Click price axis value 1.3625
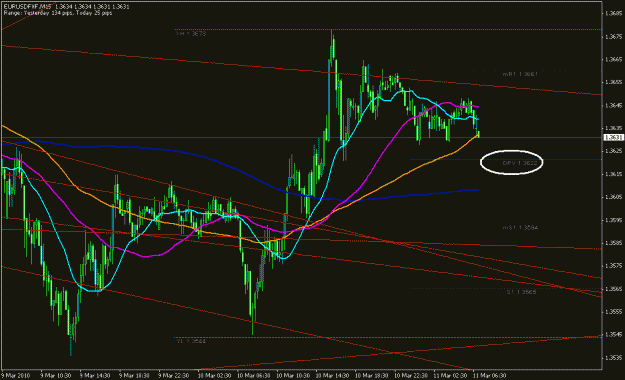Screen dimensions: 625x380 point(613,151)
